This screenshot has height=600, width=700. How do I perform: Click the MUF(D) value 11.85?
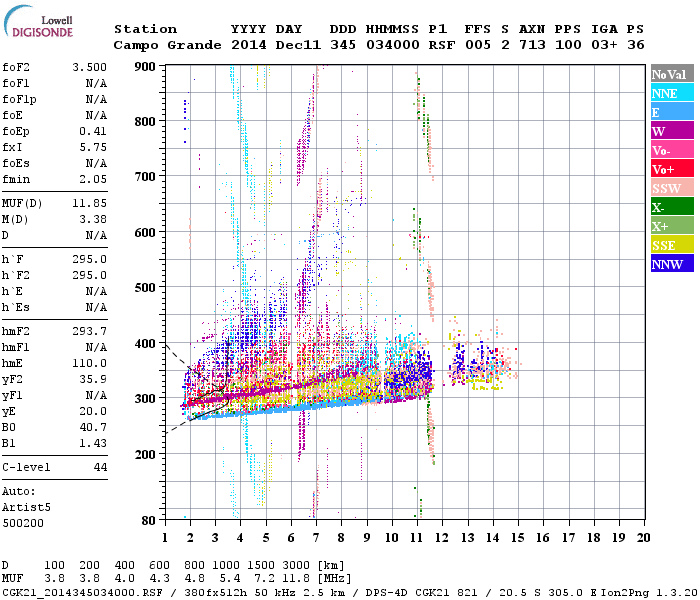(x=90, y=203)
